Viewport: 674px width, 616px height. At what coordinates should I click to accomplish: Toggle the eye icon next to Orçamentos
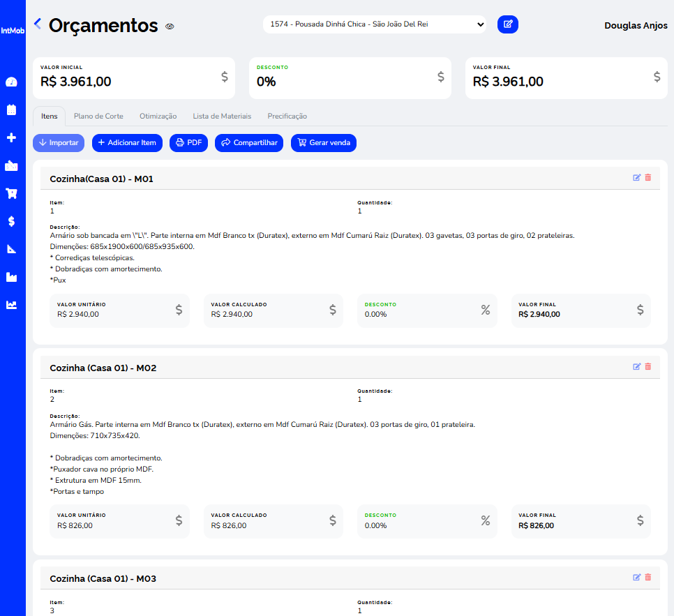point(170,27)
